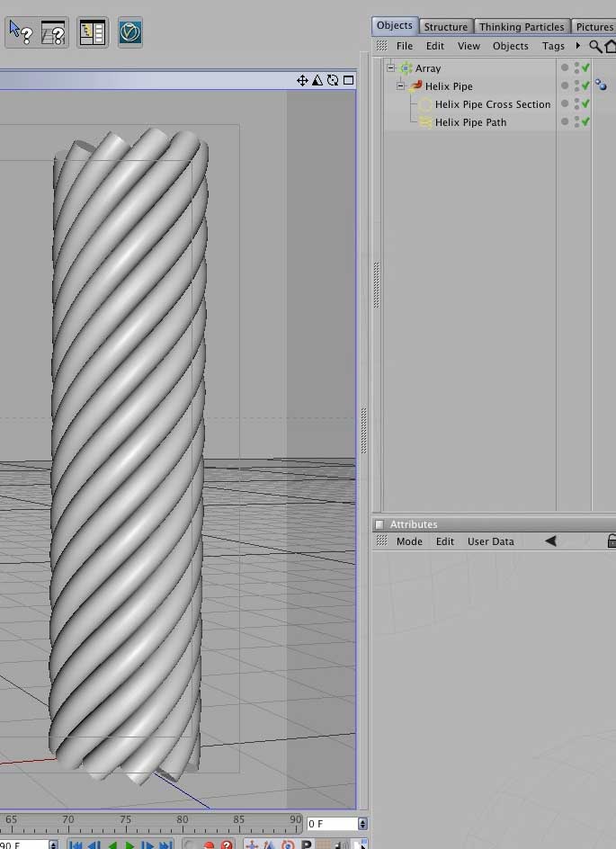Click the 90 F field stepper
The image size is (616, 849).
[54, 845]
